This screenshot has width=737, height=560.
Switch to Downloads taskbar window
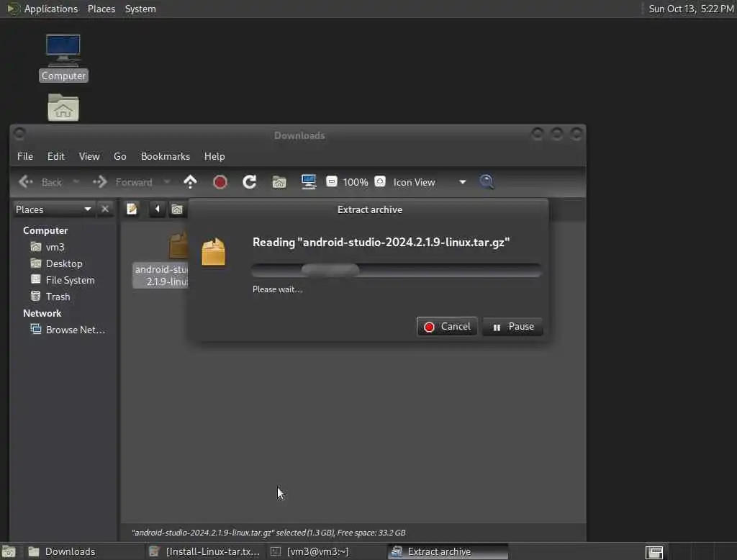(x=83, y=551)
